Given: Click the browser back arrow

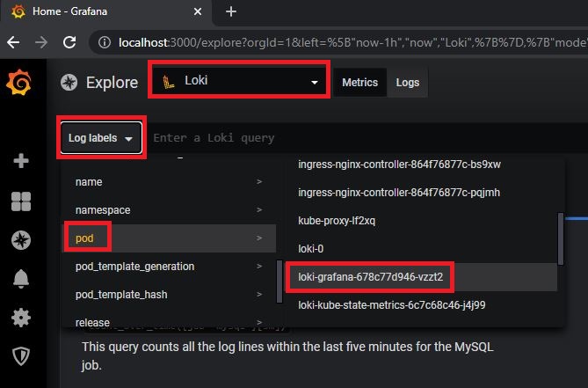Looking at the screenshot, I should pyautogui.click(x=13, y=42).
